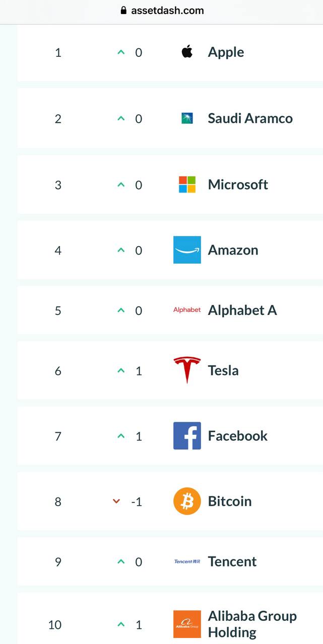Click the Alibaba Group logo icon
Image resolution: width=323 pixels, height=644 pixels.
tap(187, 624)
